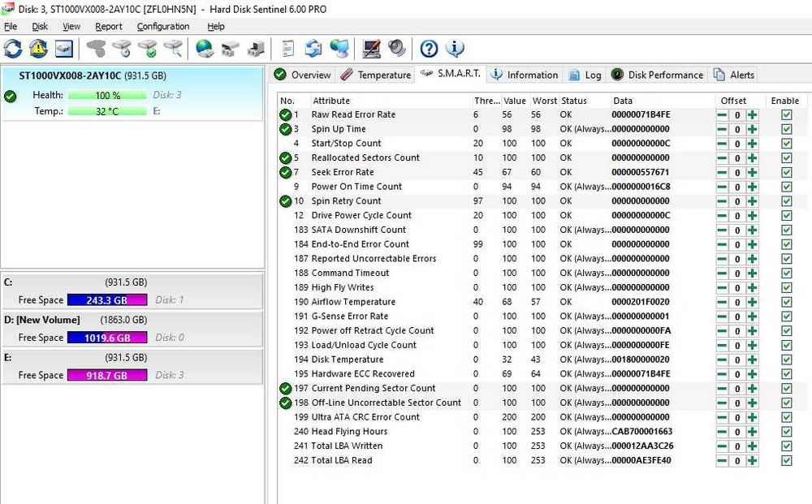Click the disk with magnifier icon
Screen dimensions: 812x504
(x=174, y=49)
